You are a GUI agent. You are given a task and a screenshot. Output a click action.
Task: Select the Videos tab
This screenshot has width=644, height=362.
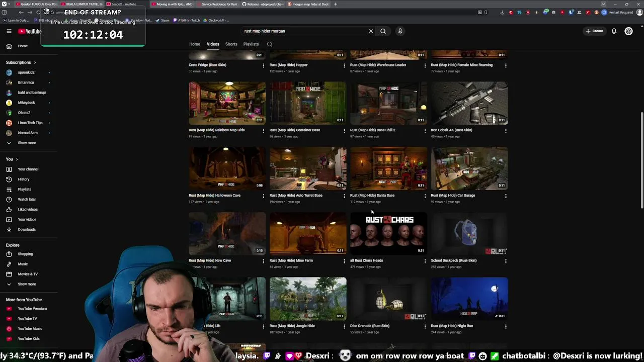pyautogui.click(x=213, y=44)
